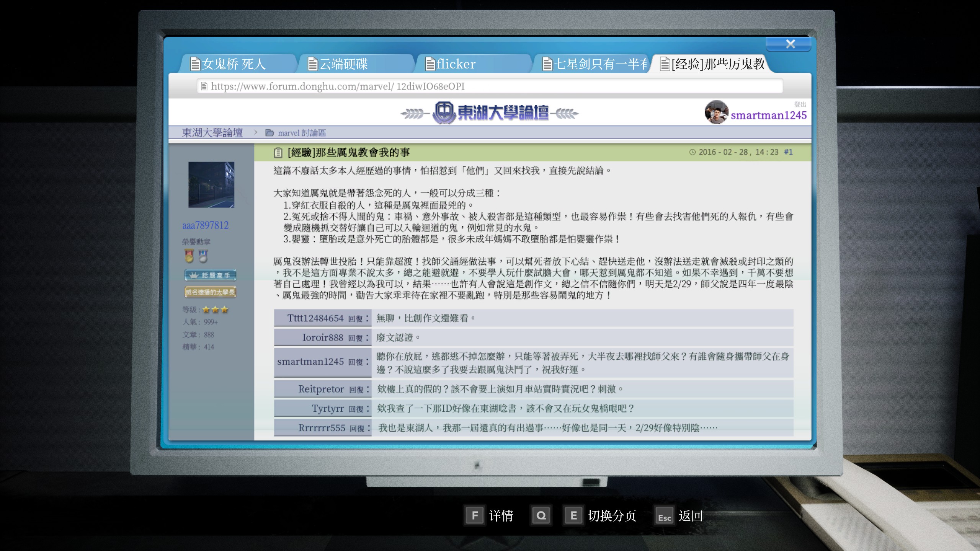Click the post title document icon
980x551 pixels.
(x=278, y=153)
